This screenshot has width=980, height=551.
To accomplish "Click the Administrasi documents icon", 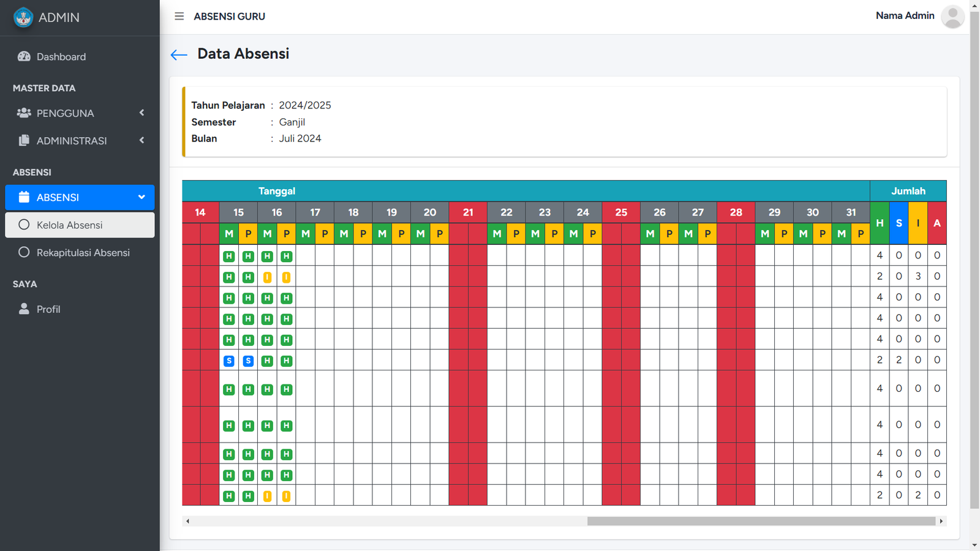I will click(x=24, y=140).
